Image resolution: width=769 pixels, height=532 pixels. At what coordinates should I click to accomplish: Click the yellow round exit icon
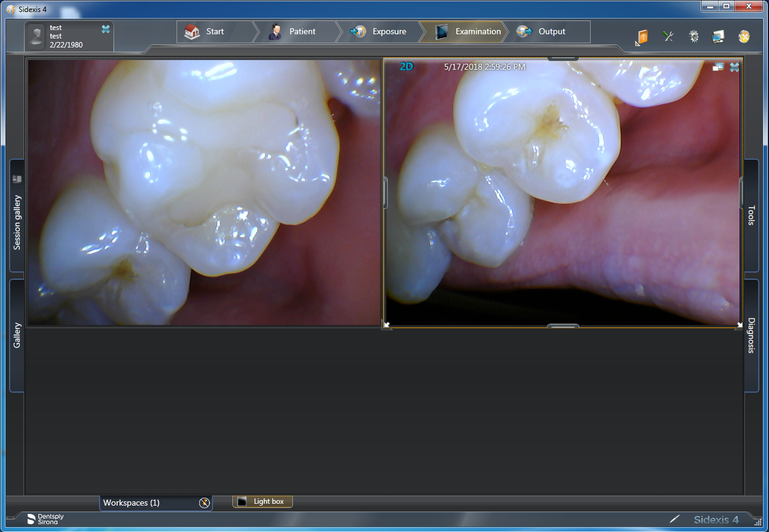744,37
